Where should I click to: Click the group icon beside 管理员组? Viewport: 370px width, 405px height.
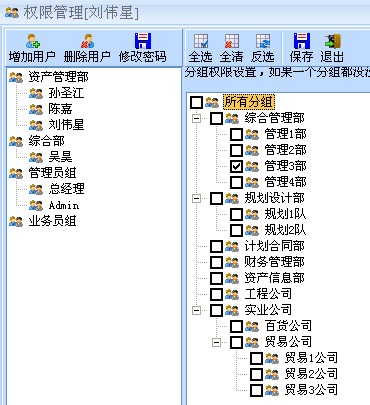(16, 173)
